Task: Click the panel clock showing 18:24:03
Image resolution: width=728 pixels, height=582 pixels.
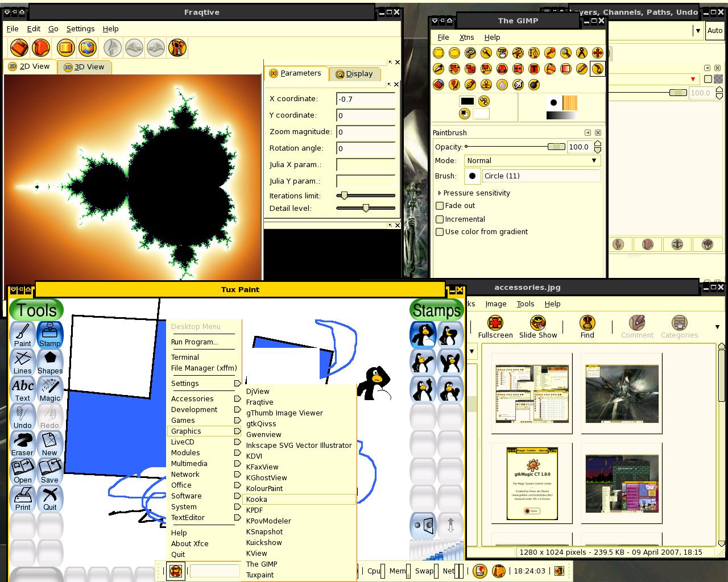Action: (530, 571)
